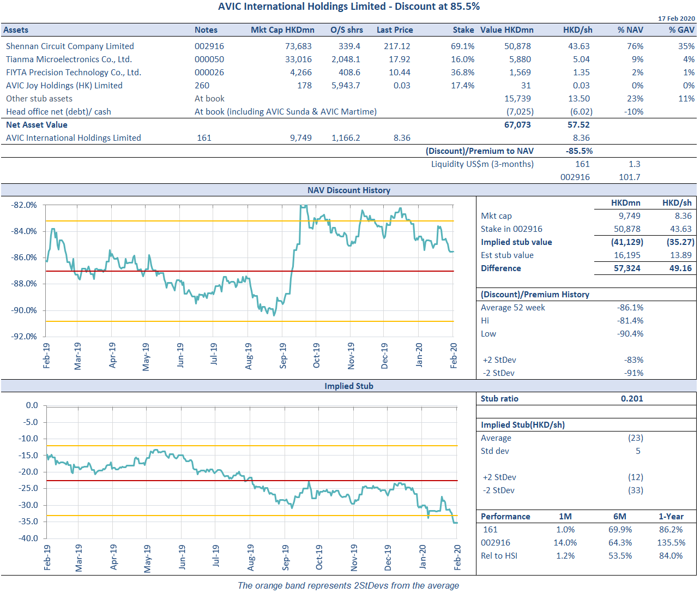Click the NAV total '67,073'
This screenshot has width=700, height=599.
(x=517, y=125)
